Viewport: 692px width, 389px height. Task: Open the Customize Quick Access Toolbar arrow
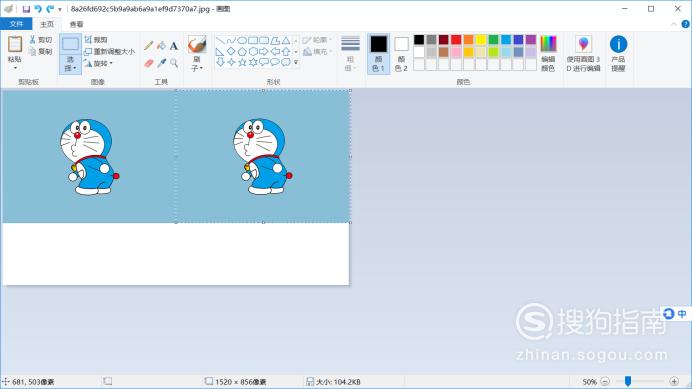pos(60,9)
